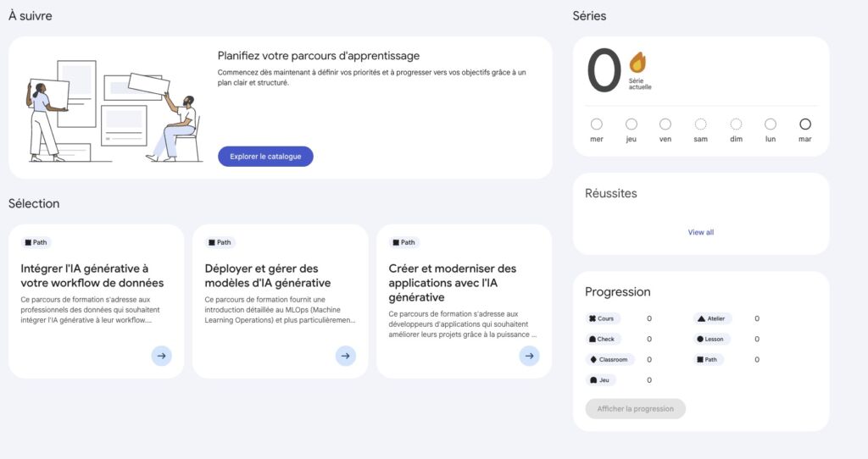This screenshot has width=868, height=459.
Task: Click the Classroom progress badge
Action: pyautogui.click(x=609, y=359)
